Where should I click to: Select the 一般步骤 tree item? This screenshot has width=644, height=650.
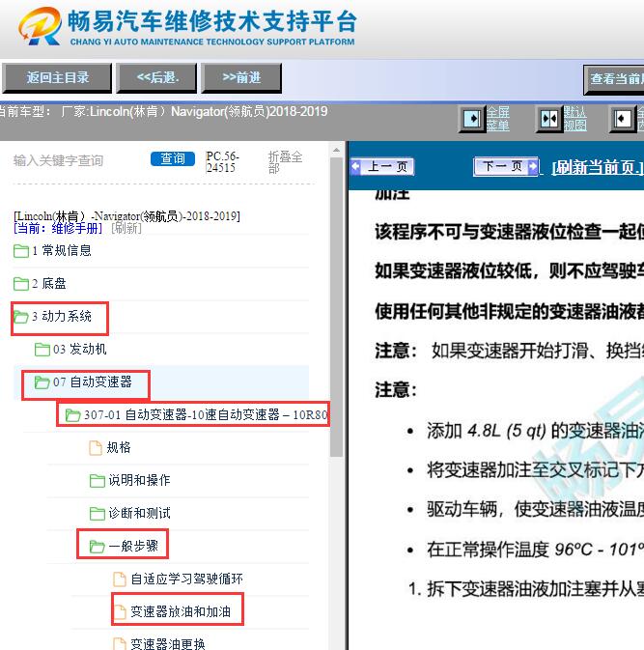pyautogui.click(x=133, y=546)
